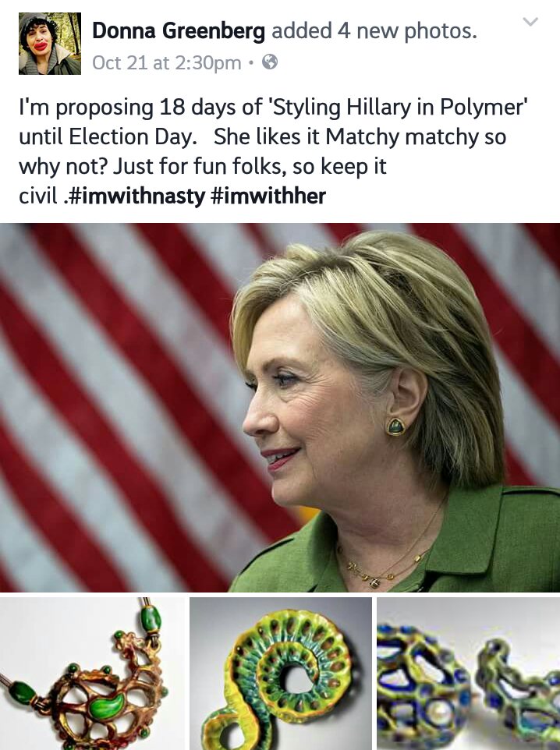
Task: Click the post text starting 'I'm proposing'
Action: 273,151
